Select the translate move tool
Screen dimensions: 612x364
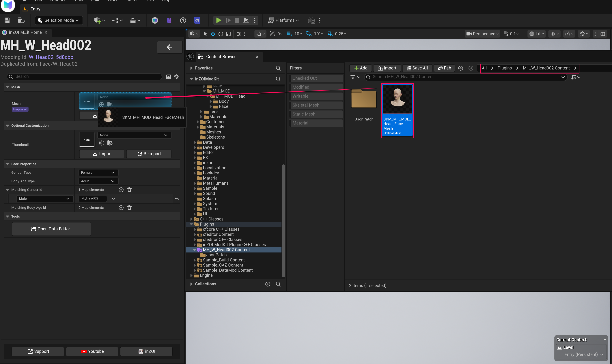213,34
